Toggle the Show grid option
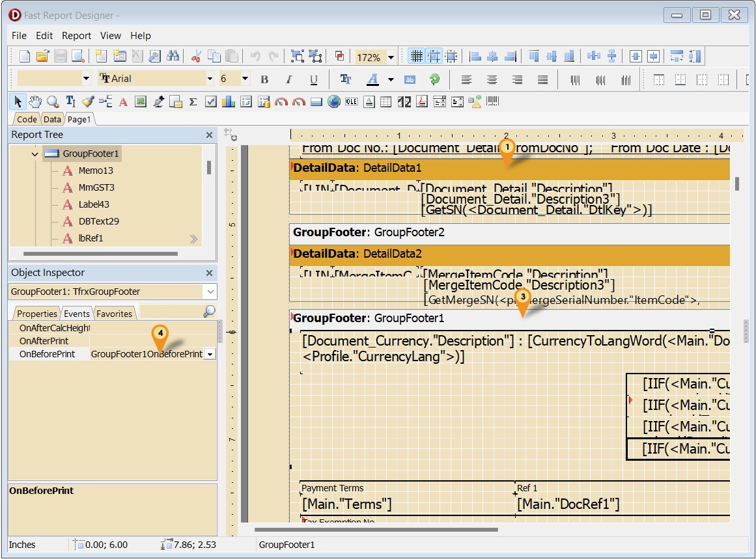The image size is (756, 559). click(x=417, y=57)
